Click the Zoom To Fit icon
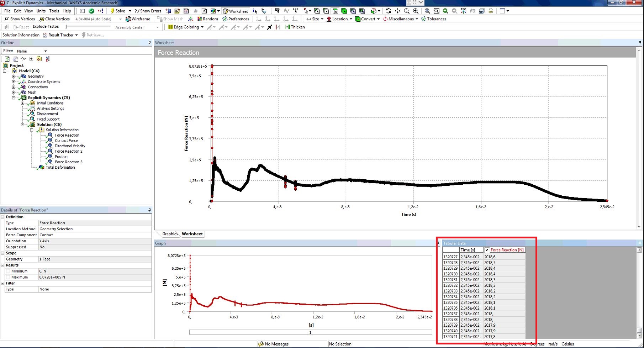This screenshot has height=348, width=644. click(x=427, y=11)
